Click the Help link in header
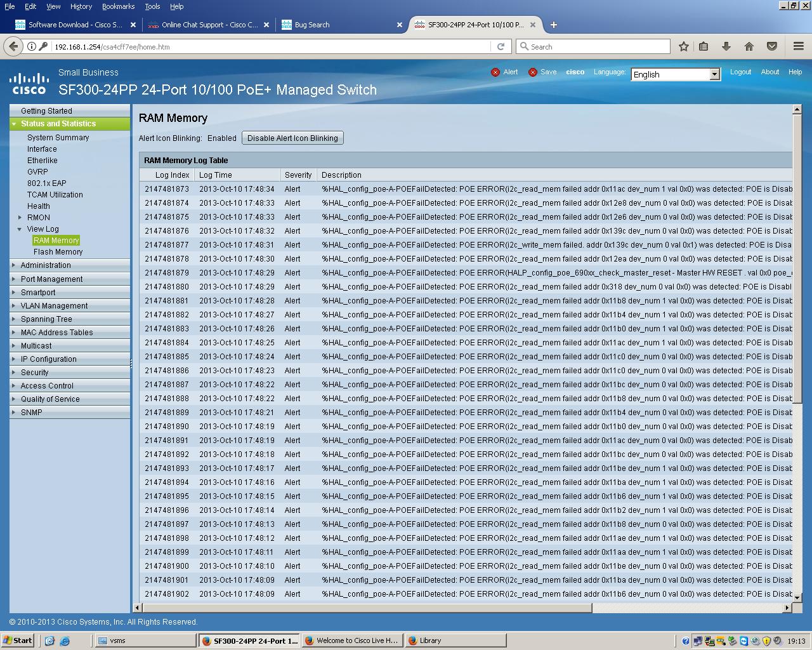Viewport: 812px width, 650px height. point(796,72)
